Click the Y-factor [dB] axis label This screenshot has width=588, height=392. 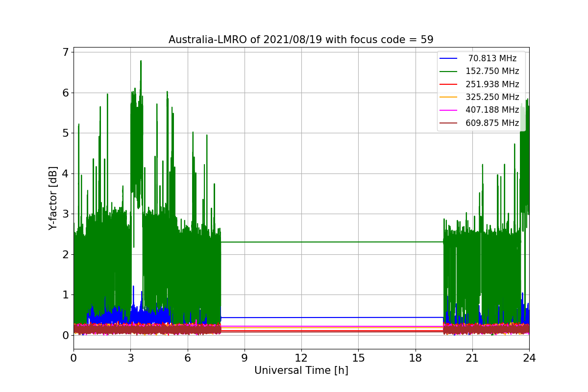pos(53,198)
